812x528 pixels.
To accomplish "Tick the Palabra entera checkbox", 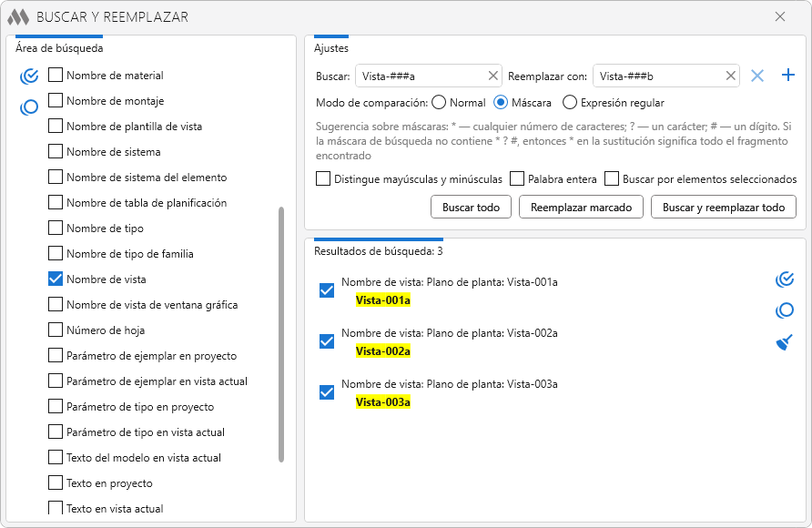I will 517,179.
